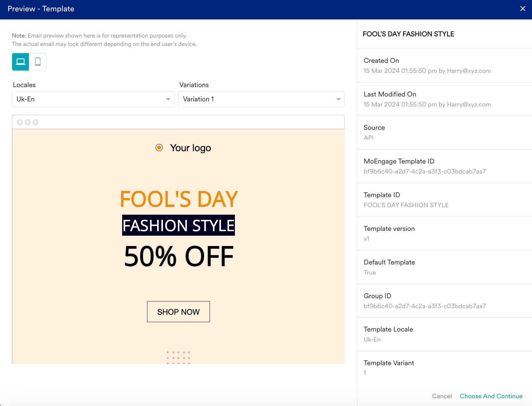Click the 50% OFF text

(179, 256)
